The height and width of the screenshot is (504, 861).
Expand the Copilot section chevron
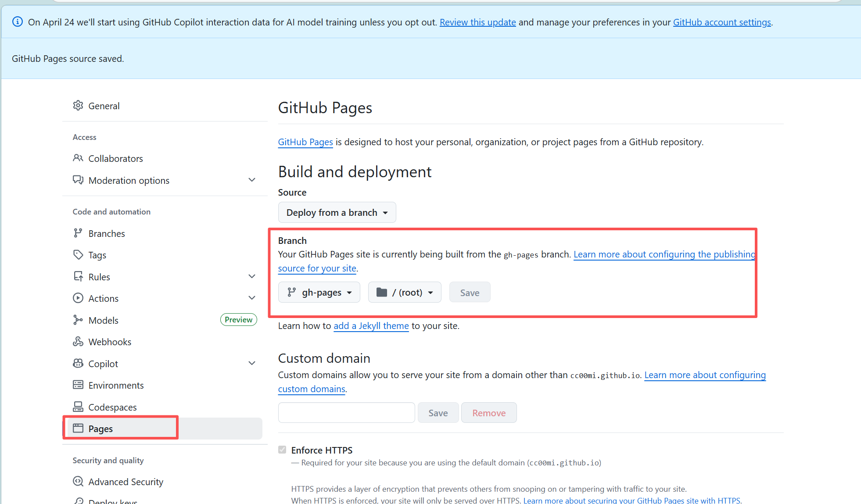click(x=252, y=363)
